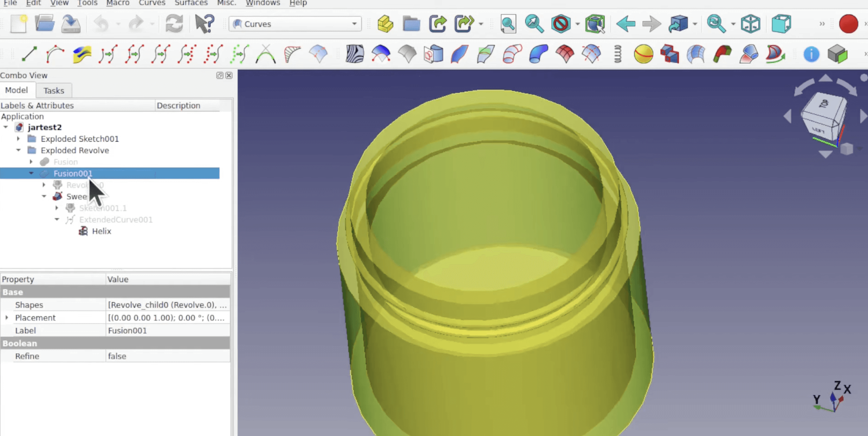The image size is (868, 436).
Task: Click the What's This help cursor icon
Action: (204, 24)
